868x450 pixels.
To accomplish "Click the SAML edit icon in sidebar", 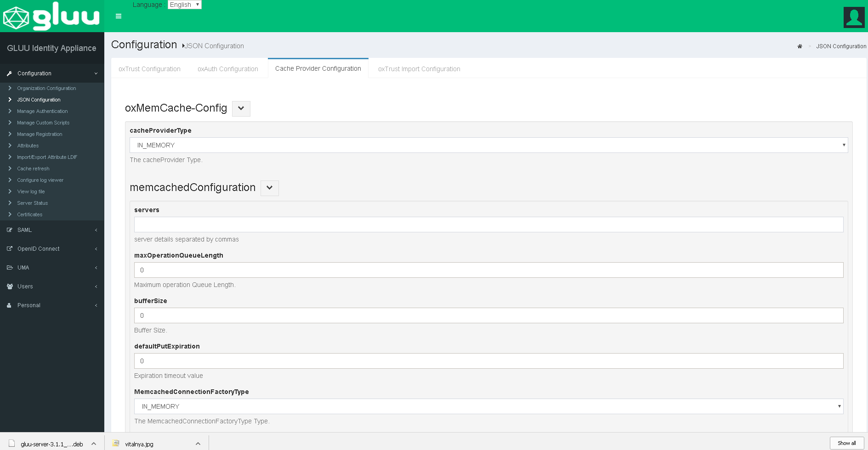I will click(x=10, y=230).
